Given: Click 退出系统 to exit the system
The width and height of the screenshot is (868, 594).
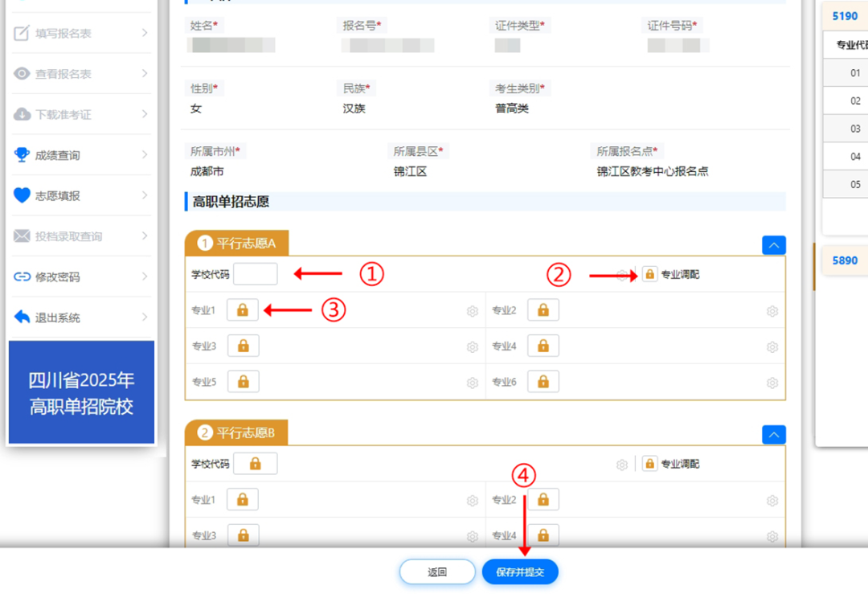Looking at the screenshot, I should click(56, 317).
